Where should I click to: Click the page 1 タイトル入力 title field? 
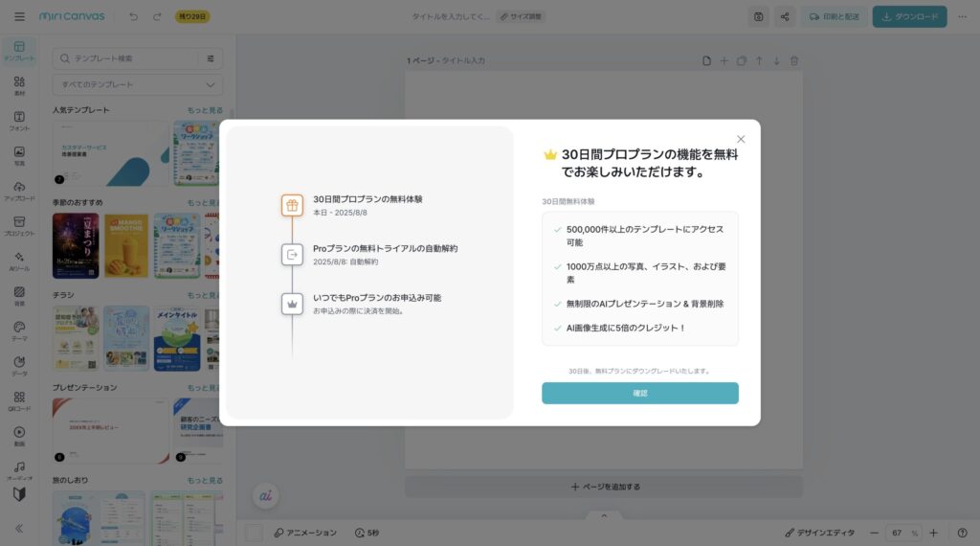coord(463,60)
